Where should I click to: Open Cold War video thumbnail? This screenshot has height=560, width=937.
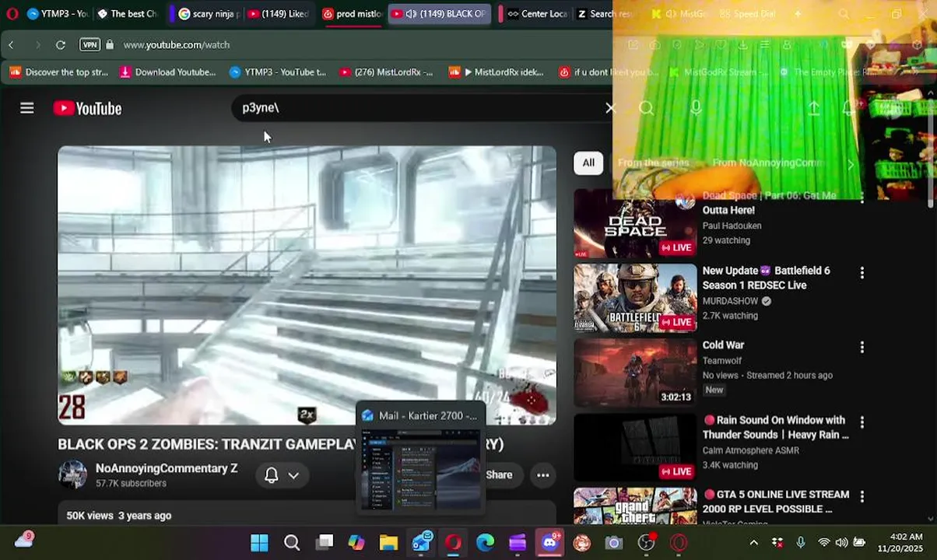[x=635, y=373]
